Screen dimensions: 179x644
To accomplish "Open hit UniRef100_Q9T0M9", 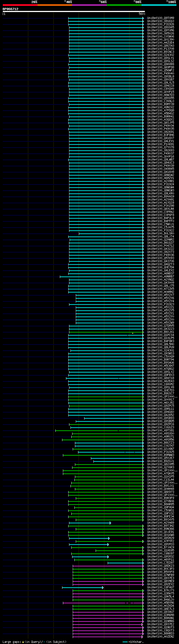I will coord(161,18).
